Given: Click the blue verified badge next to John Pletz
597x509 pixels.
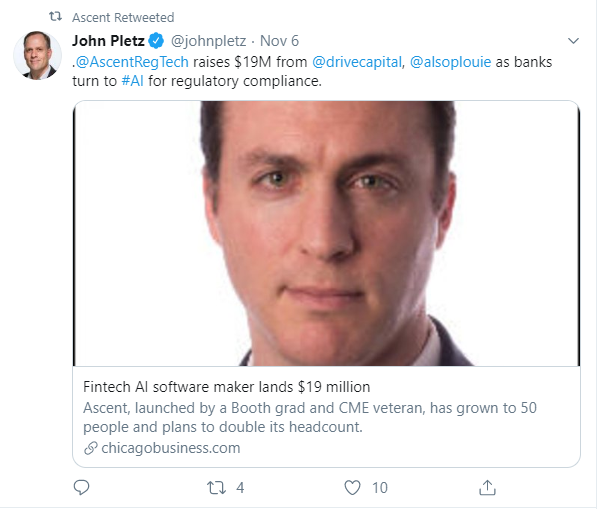Looking at the screenshot, I should [156, 41].
